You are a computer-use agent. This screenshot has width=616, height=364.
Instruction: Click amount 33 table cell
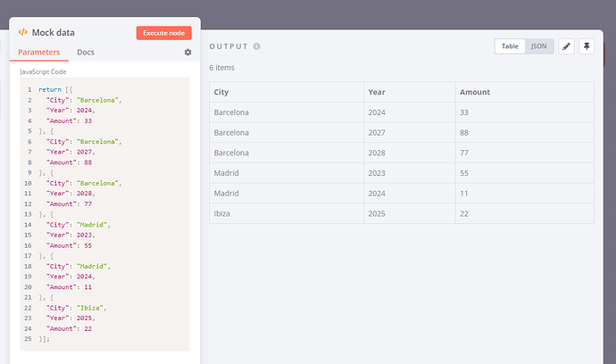coord(524,112)
